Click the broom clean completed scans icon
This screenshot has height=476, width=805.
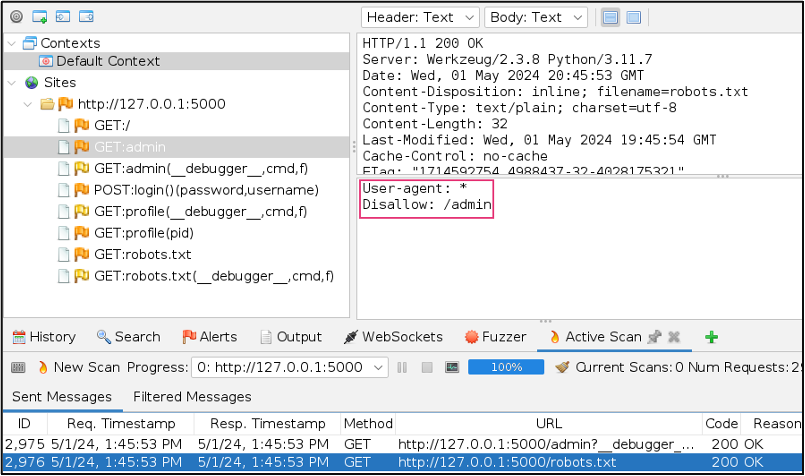point(563,367)
